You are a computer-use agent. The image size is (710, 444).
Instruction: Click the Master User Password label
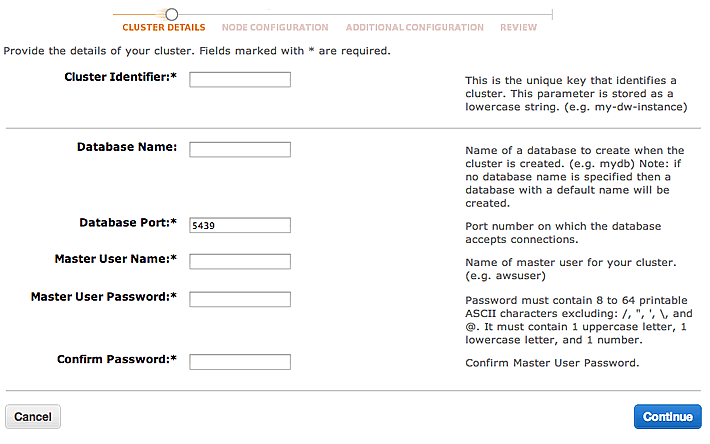coord(104,297)
